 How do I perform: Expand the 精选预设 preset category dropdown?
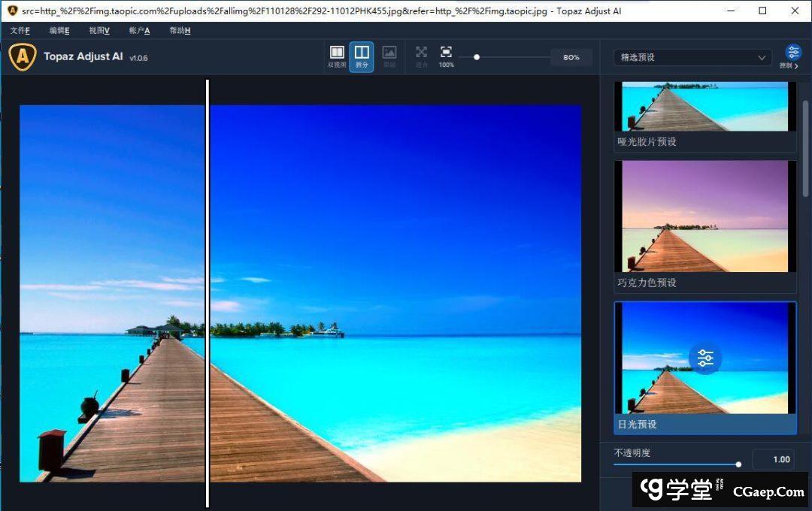tap(692, 58)
